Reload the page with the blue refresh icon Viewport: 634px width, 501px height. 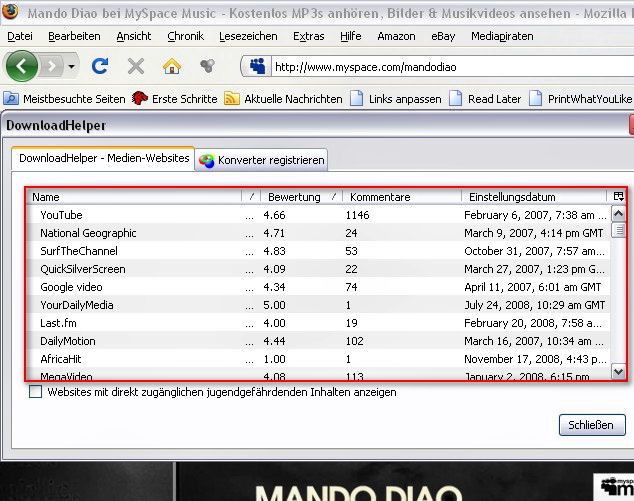[x=99, y=66]
